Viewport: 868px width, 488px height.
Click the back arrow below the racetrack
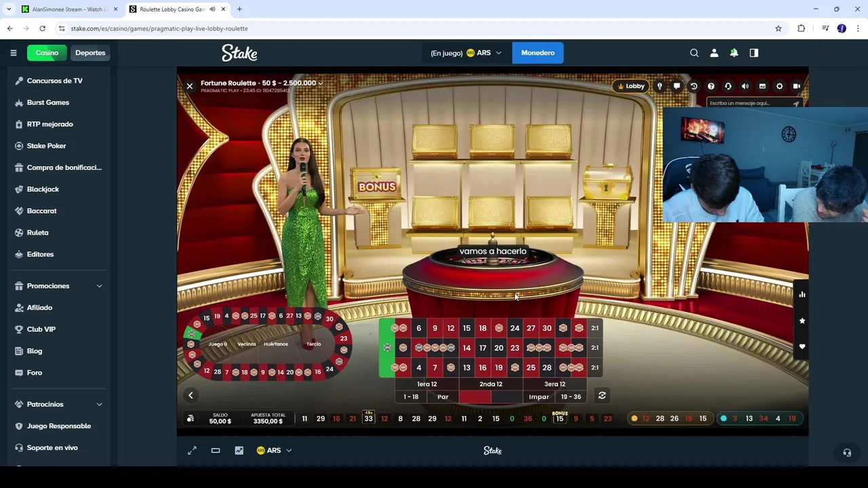pos(191,395)
